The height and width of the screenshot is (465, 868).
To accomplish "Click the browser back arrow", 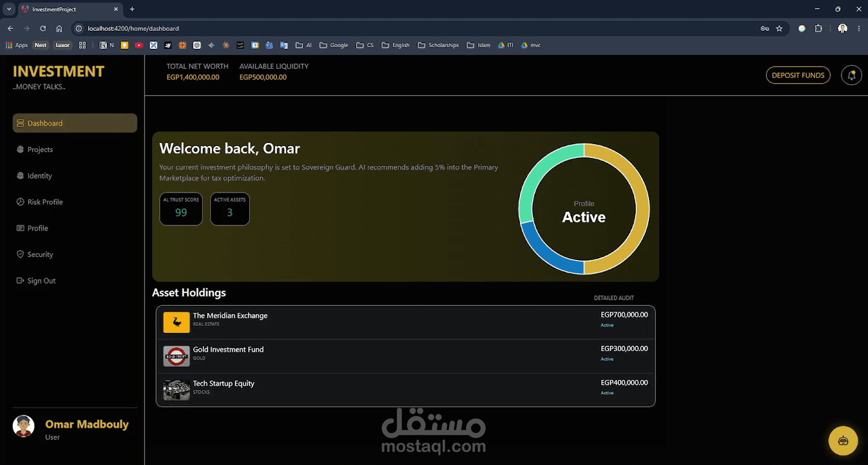I will [10, 28].
